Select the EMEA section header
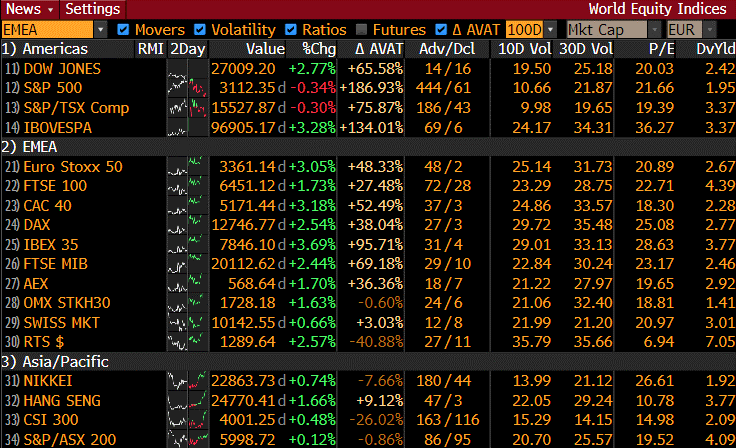 pos(29,147)
